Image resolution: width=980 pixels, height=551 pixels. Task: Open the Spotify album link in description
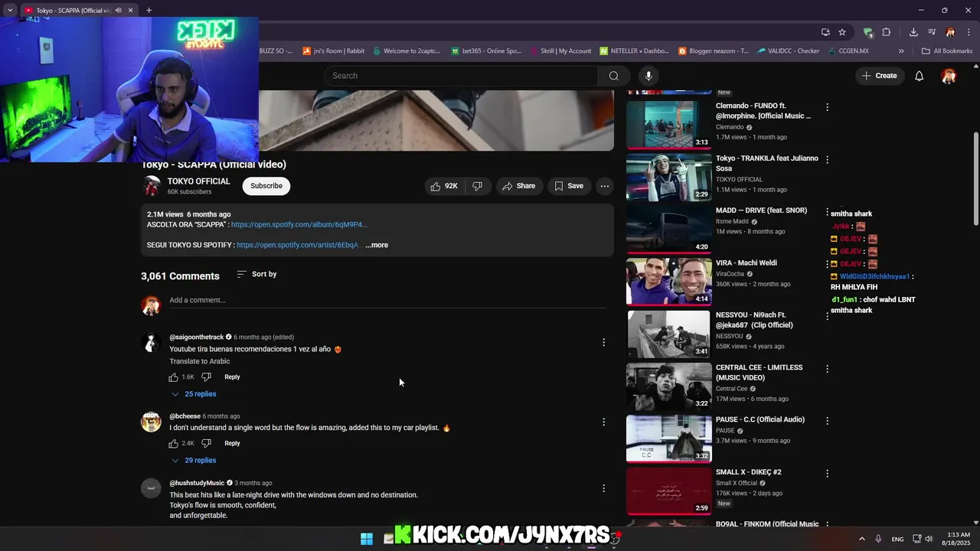(299, 225)
